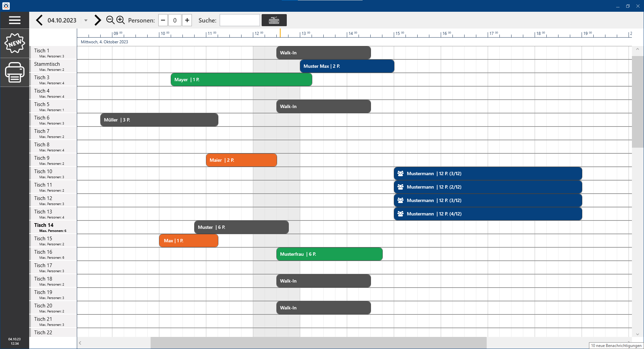Go to next day arrow
The height and width of the screenshot is (349, 644).
(98, 20)
